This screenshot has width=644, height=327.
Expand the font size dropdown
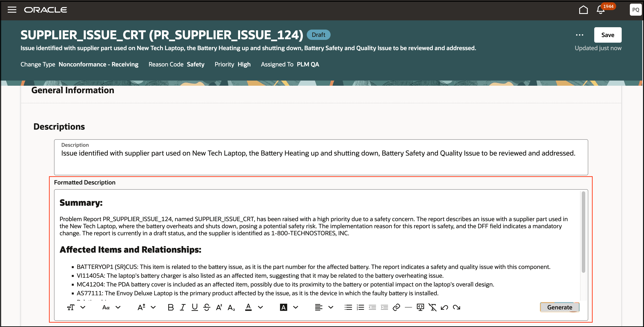click(153, 307)
